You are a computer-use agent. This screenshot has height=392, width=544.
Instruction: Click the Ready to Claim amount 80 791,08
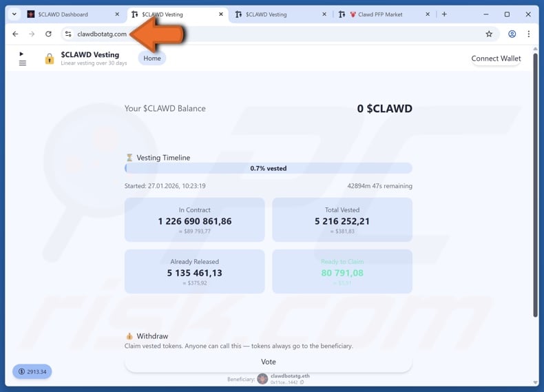point(342,273)
